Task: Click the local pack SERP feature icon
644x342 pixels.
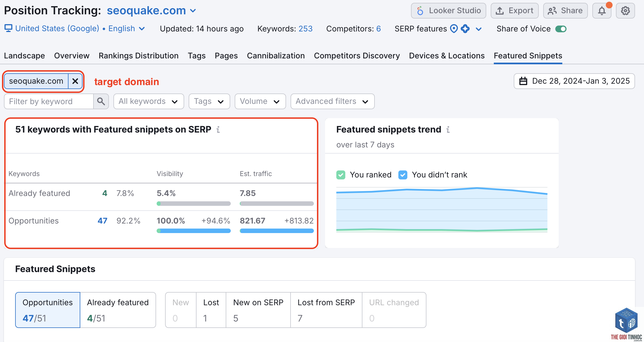Action: point(454,29)
